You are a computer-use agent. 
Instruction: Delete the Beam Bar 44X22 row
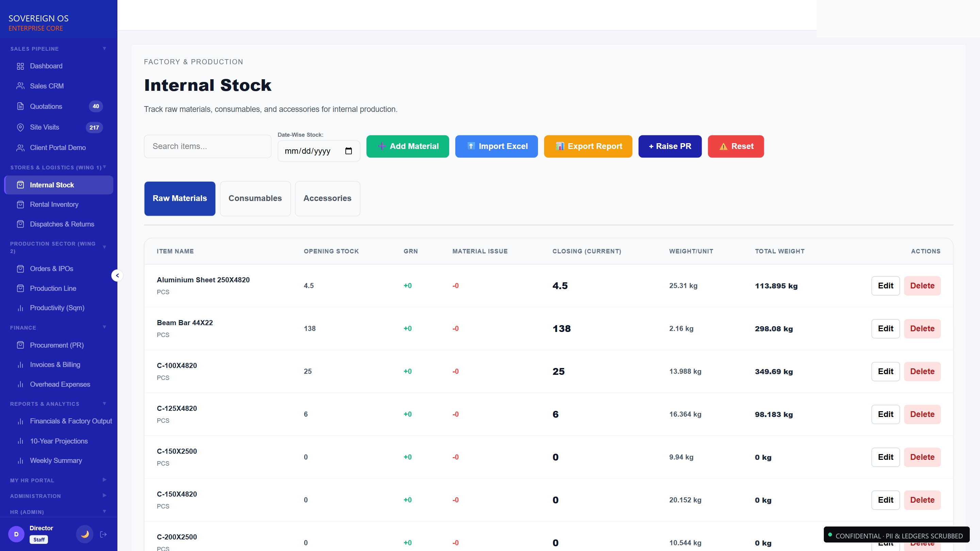[922, 329]
